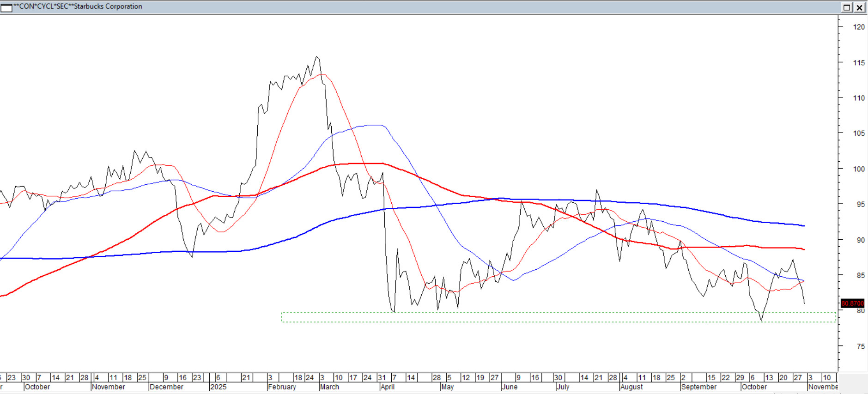Click the 75 price axis label
This screenshot has height=394, width=868.
coord(860,346)
